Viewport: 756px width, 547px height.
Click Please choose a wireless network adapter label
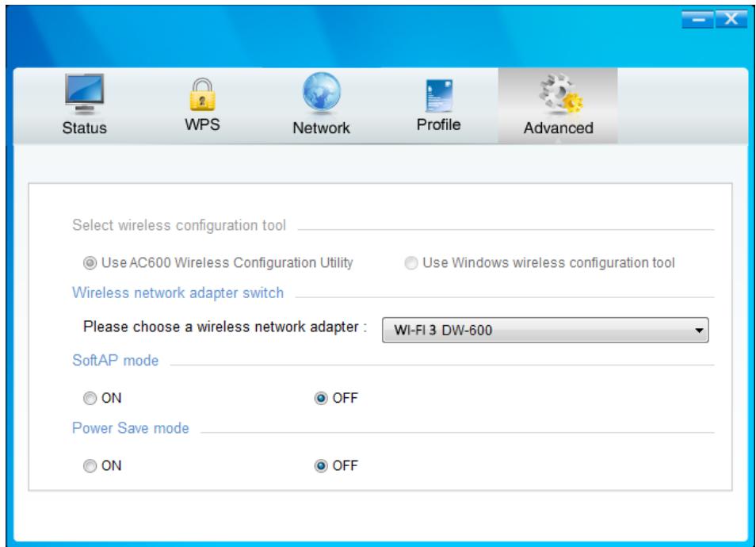pyautogui.click(x=225, y=327)
